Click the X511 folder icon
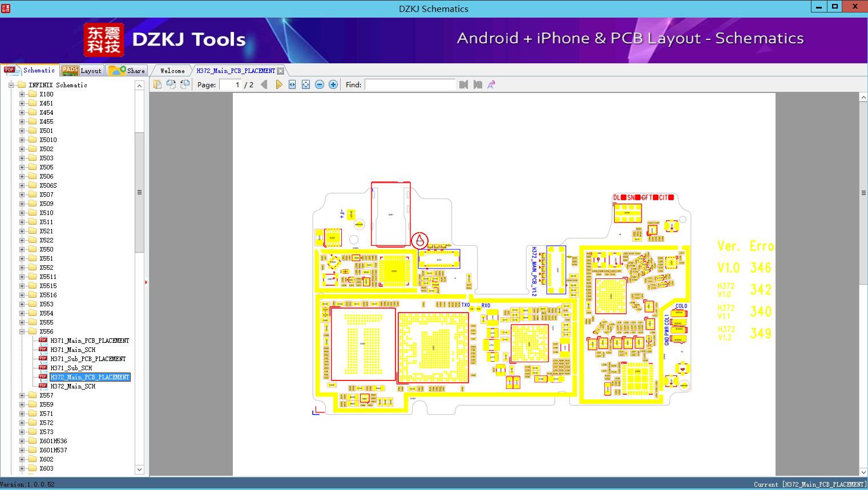The height and width of the screenshot is (490, 868). click(33, 222)
